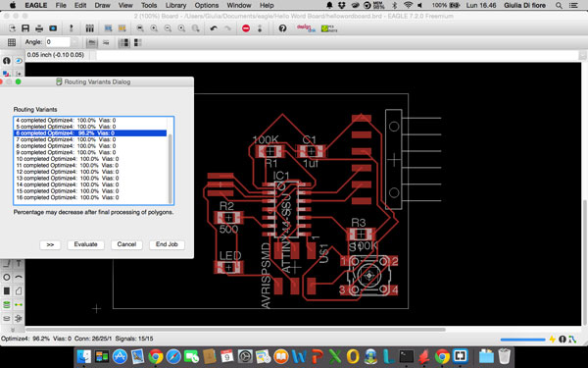588x368 pixels.
Task: Open Spotlight search in menu bar
Action: pos(559,5)
